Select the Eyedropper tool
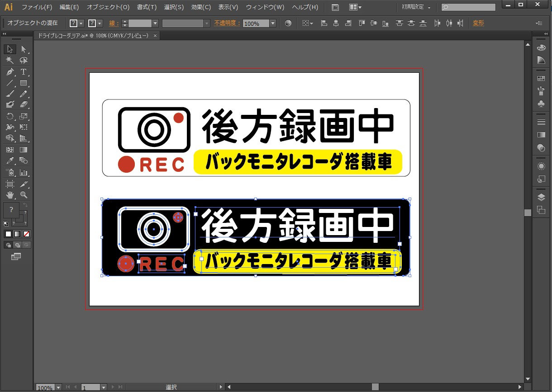The image size is (552, 392). pos(10,161)
